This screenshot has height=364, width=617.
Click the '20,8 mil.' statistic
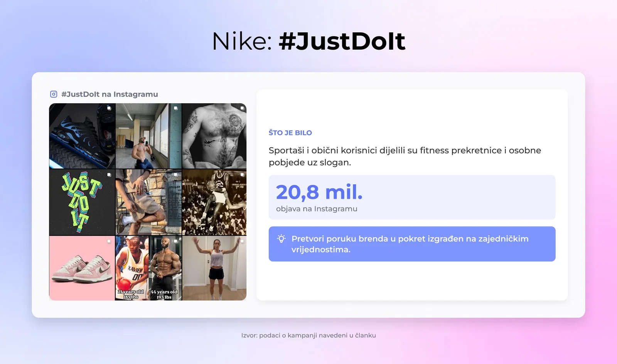pyautogui.click(x=319, y=192)
